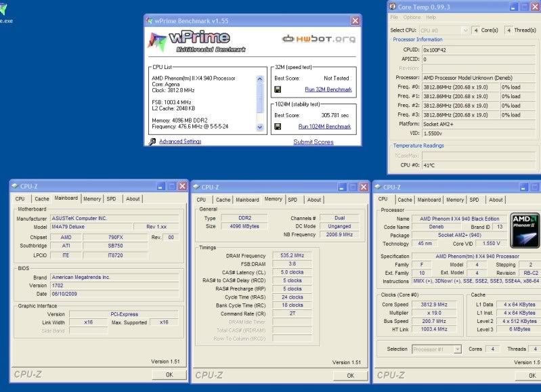The image size is (541, 392).
Task: Select Mainboard tab in Memory CPU-Z window
Action: [x=247, y=200]
